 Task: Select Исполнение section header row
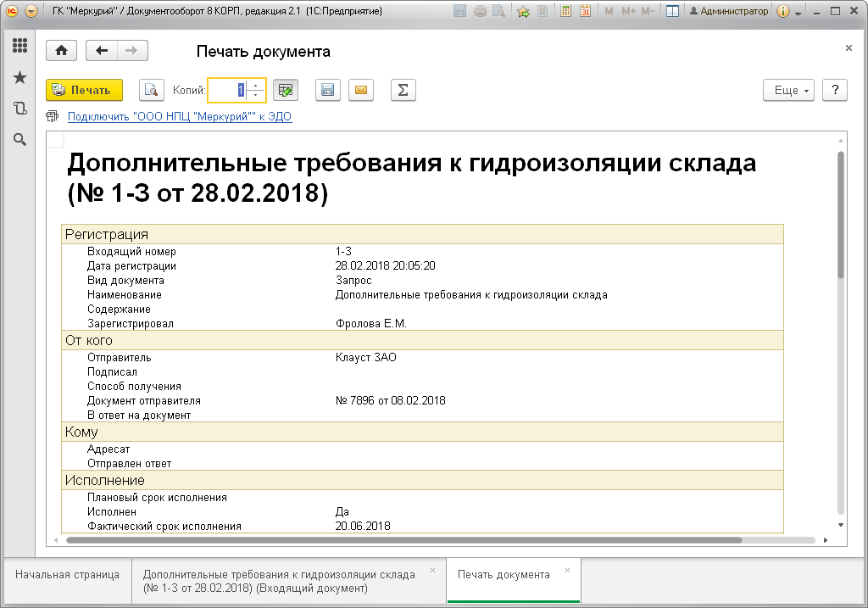pyautogui.click(x=422, y=480)
